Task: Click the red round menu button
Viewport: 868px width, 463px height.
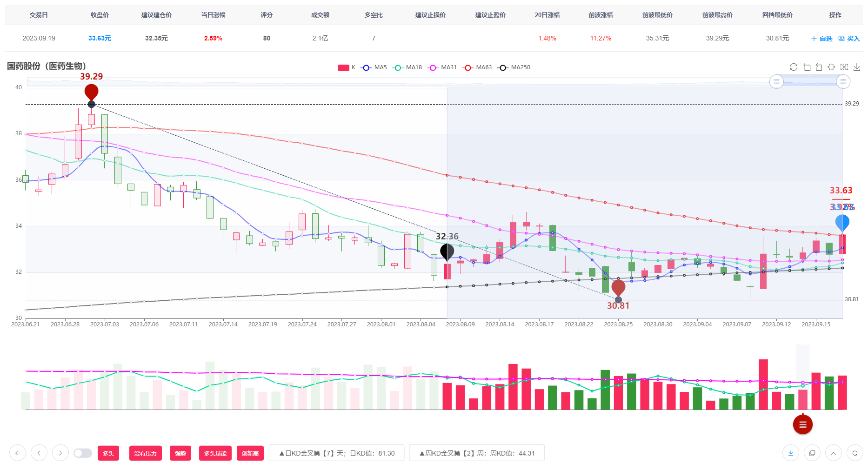Action: pos(803,424)
